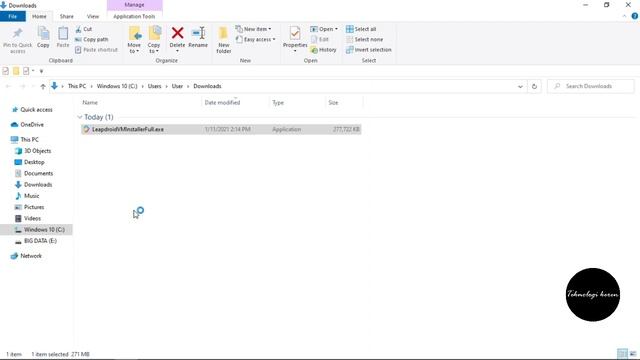Collapse the ribbon with chevron

(624, 16)
